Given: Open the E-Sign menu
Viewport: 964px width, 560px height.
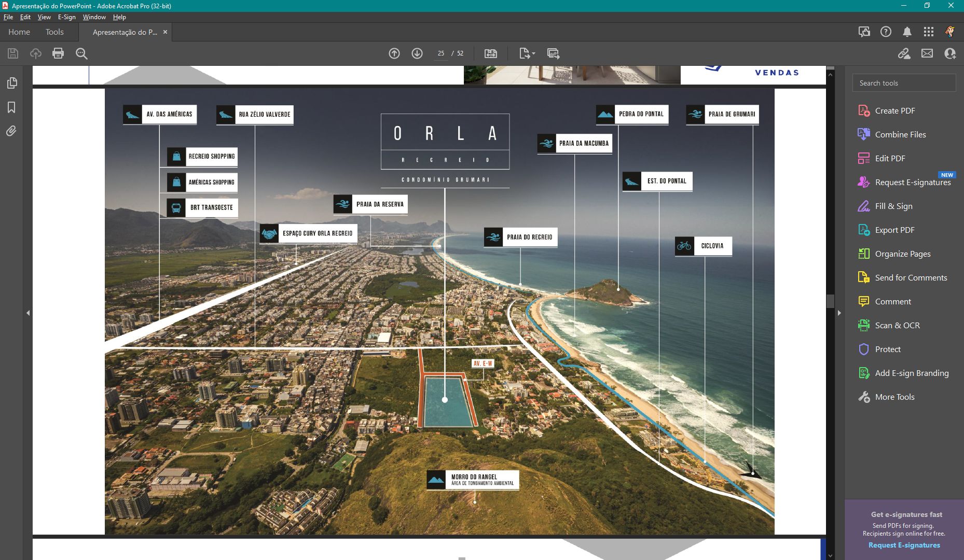Looking at the screenshot, I should [x=67, y=17].
